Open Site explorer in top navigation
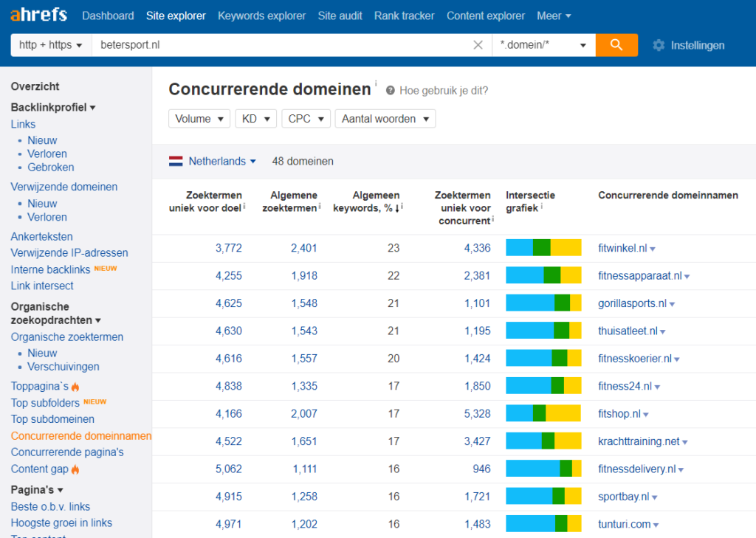This screenshot has height=538, width=756. 176,16
